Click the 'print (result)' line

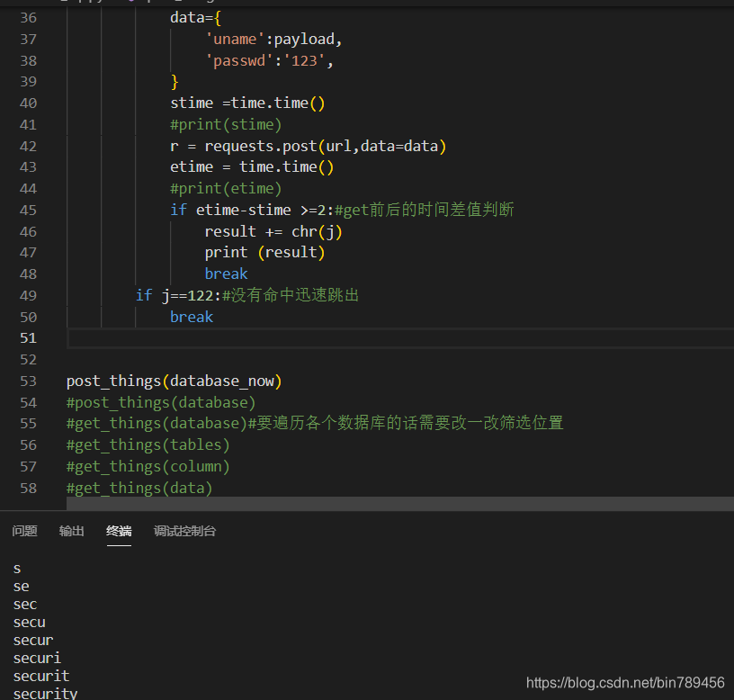click(x=264, y=253)
